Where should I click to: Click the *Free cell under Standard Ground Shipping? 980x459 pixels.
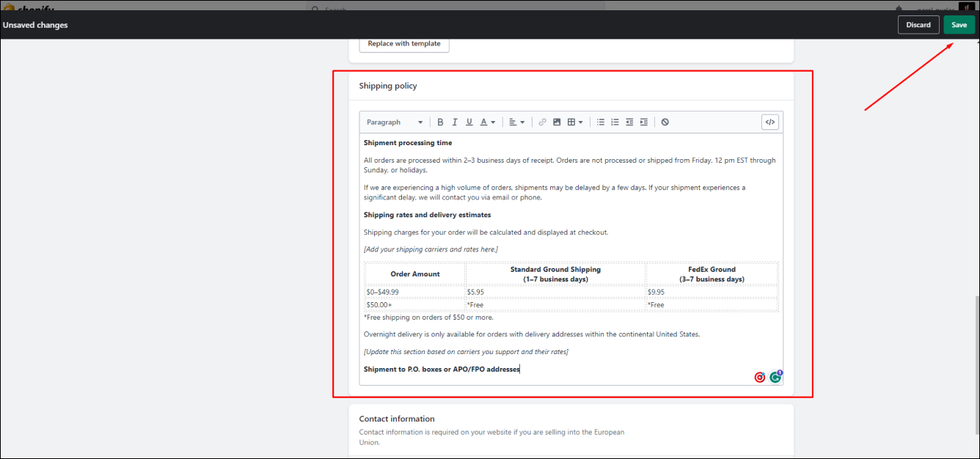(x=555, y=304)
